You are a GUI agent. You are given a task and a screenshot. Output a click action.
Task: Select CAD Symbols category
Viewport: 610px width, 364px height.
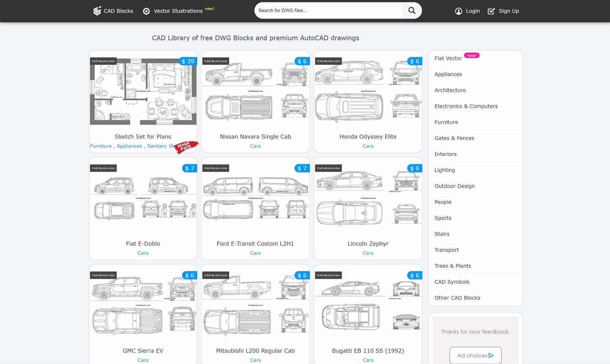pyautogui.click(x=452, y=282)
